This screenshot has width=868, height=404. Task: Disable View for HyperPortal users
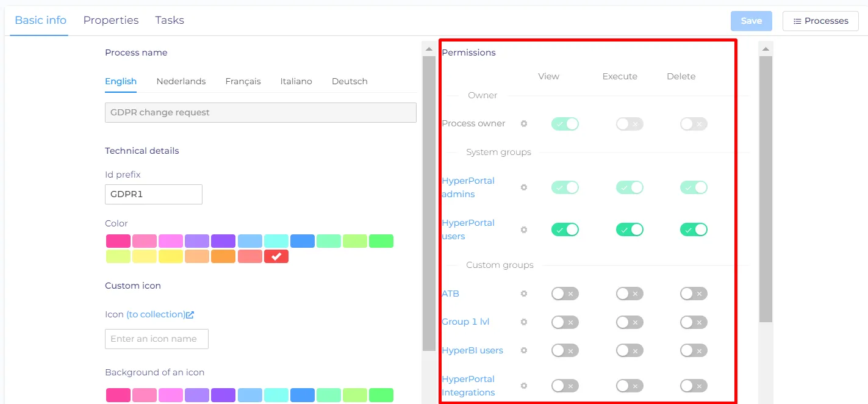pos(565,229)
